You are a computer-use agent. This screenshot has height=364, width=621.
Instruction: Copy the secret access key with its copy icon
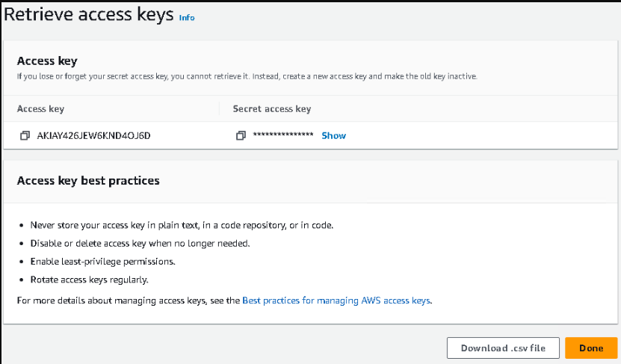click(241, 136)
